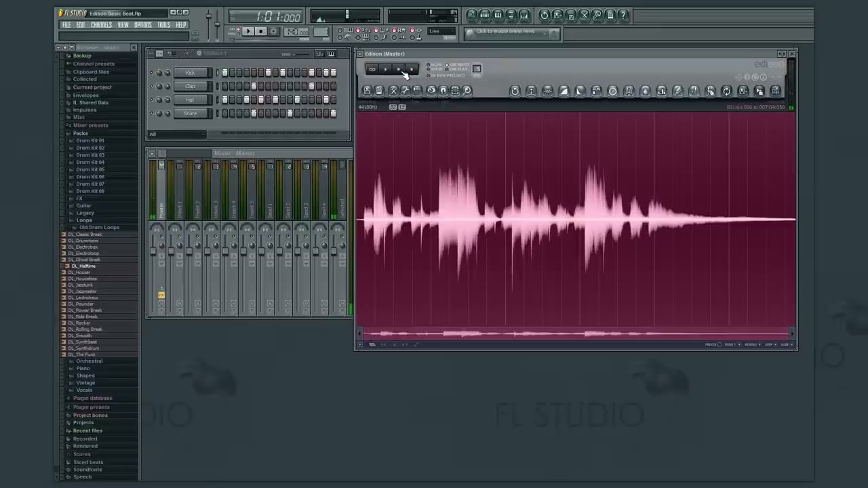
Task: Click Edison's eye view icon
Action: pyautogui.click(x=431, y=91)
